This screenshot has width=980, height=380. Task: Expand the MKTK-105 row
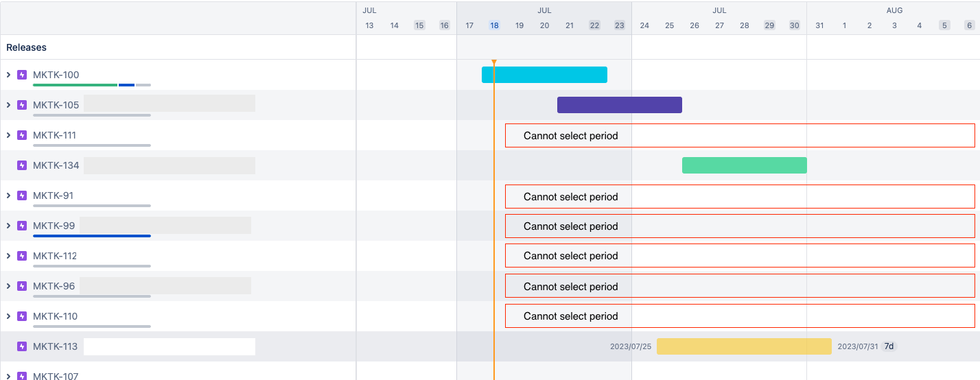pyautogui.click(x=8, y=105)
